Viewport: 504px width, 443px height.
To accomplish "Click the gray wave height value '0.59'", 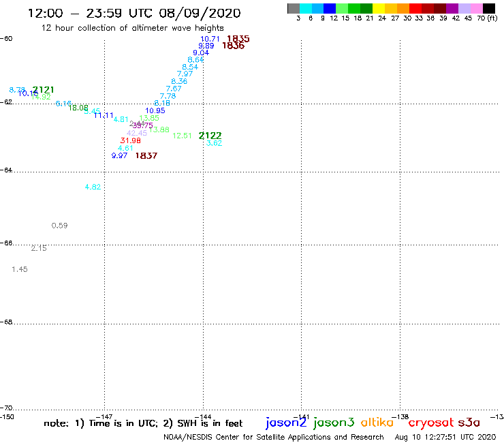I will [x=60, y=226].
